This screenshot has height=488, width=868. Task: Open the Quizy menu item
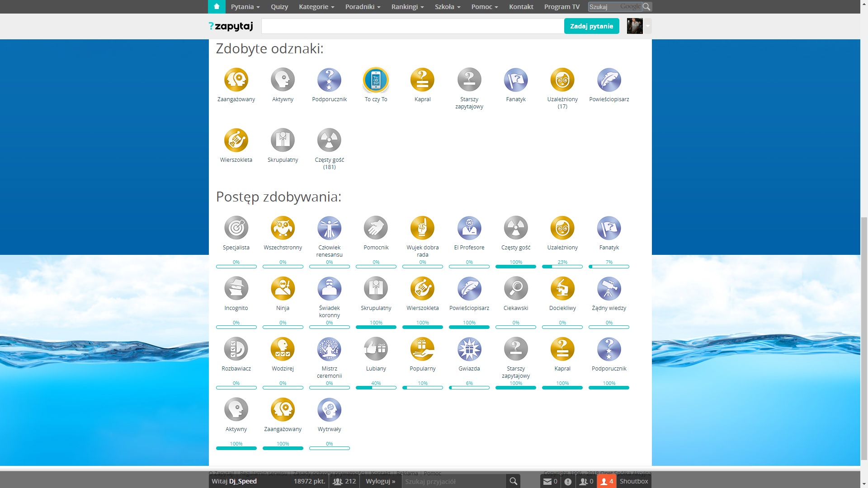point(279,7)
